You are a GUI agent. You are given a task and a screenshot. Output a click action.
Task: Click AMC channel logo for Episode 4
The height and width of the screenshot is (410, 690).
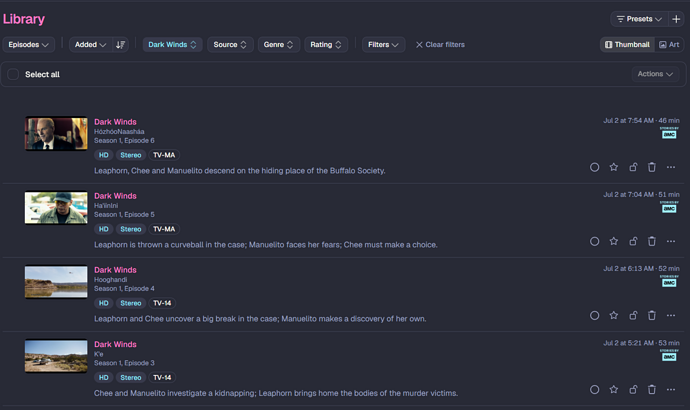click(x=669, y=281)
